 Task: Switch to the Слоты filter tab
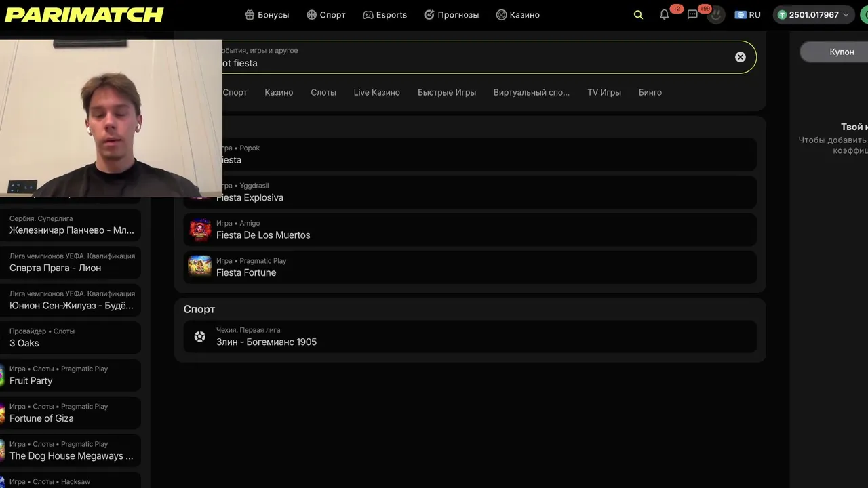click(x=323, y=92)
